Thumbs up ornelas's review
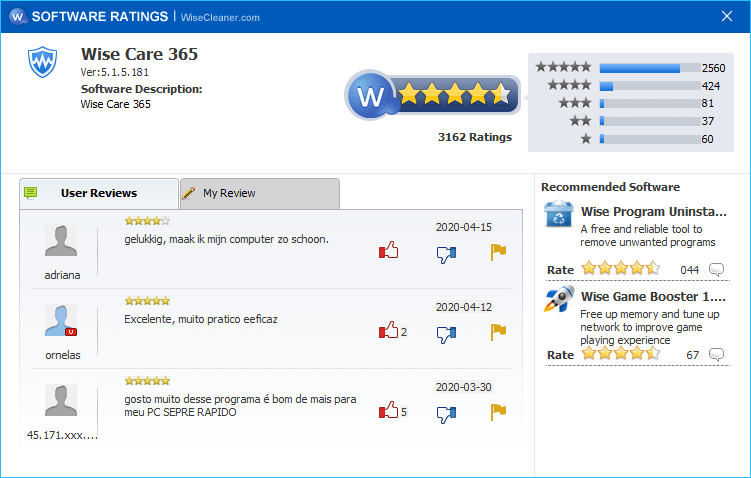This screenshot has height=478, width=751. pyautogui.click(x=388, y=330)
